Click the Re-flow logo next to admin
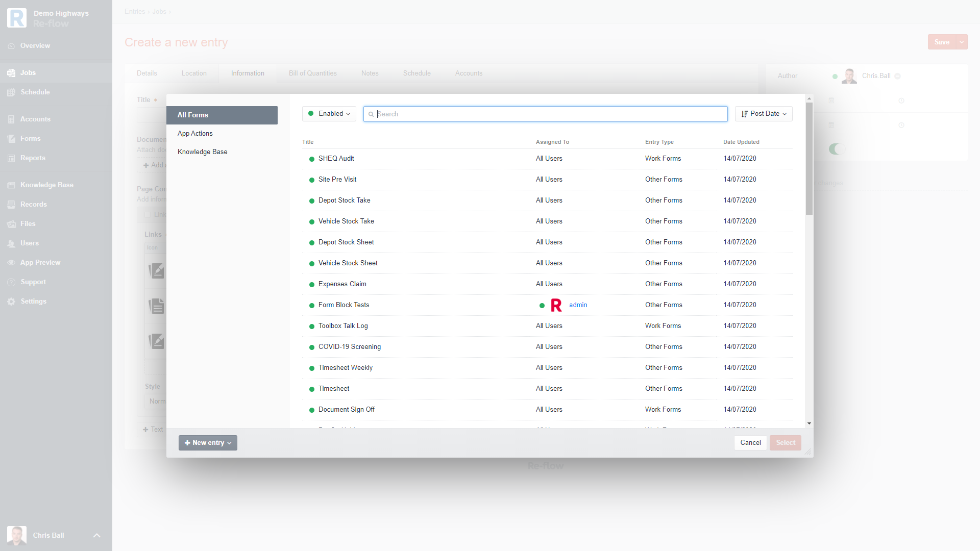The height and width of the screenshot is (551, 980). 556,305
